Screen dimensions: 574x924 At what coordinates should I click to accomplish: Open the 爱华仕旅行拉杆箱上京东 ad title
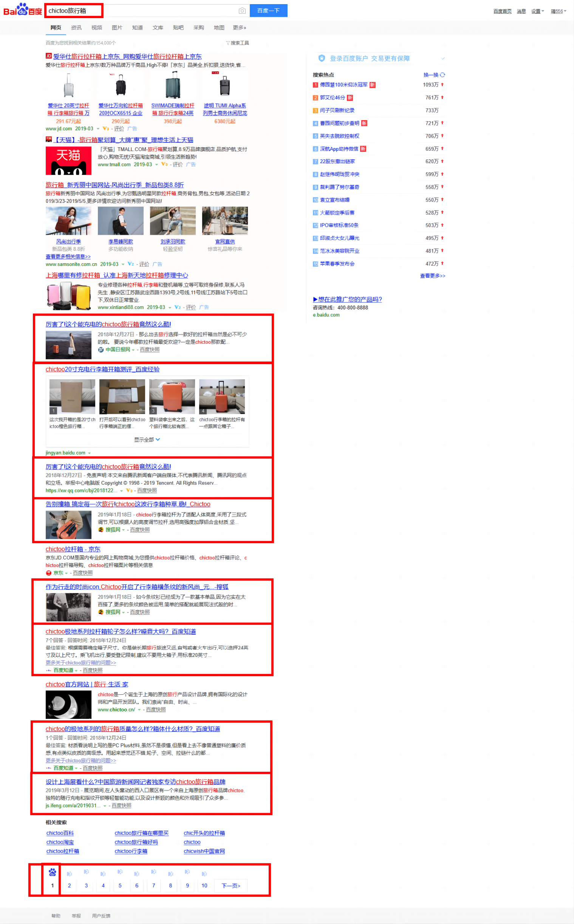coord(127,57)
